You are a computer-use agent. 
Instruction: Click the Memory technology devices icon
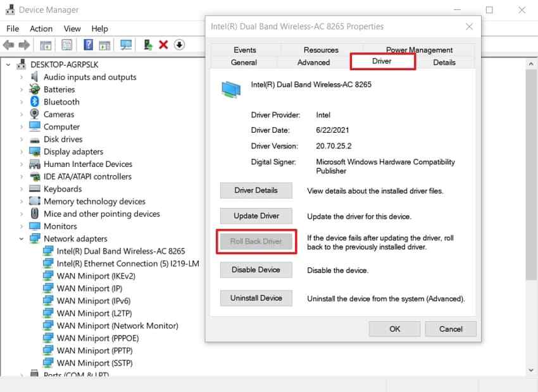pyautogui.click(x=35, y=201)
